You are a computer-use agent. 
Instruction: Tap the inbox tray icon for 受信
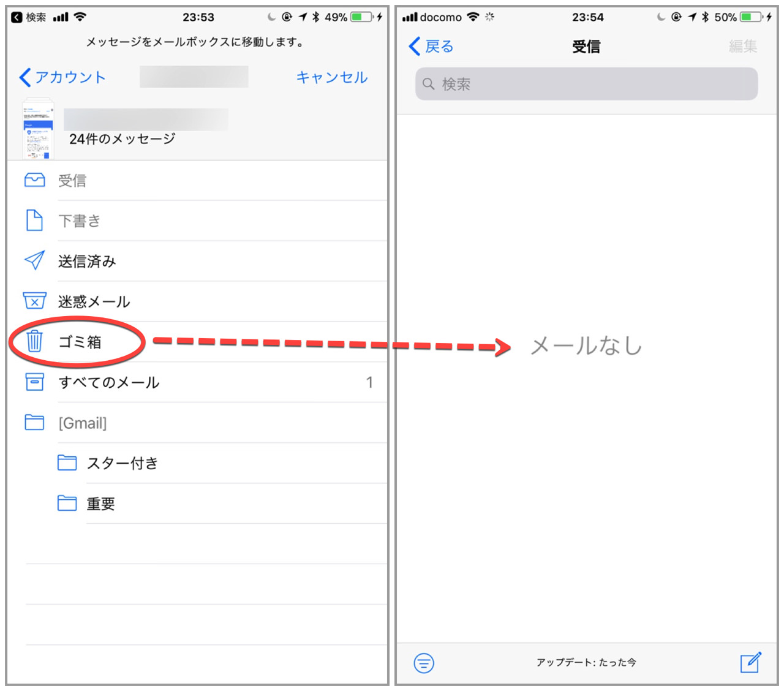(34, 180)
